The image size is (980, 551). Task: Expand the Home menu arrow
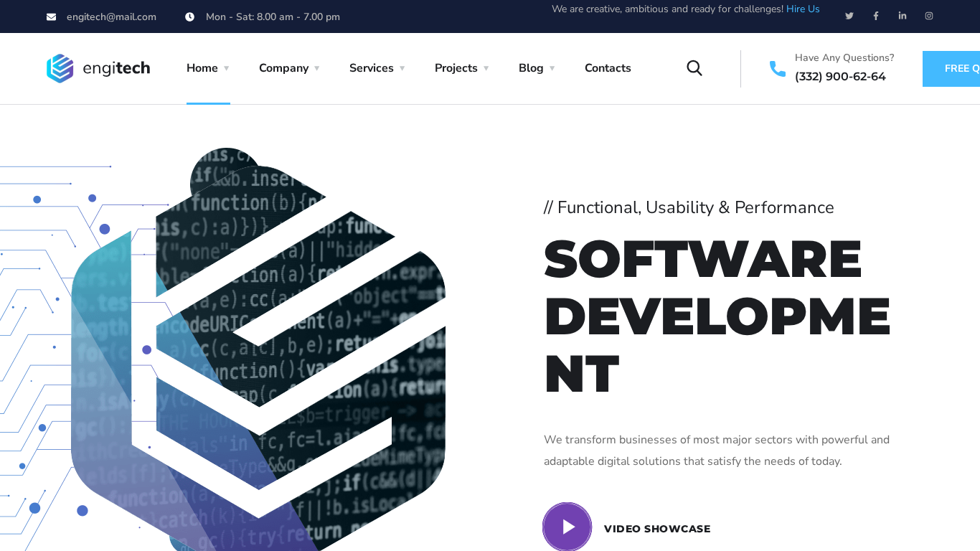coord(227,68)
